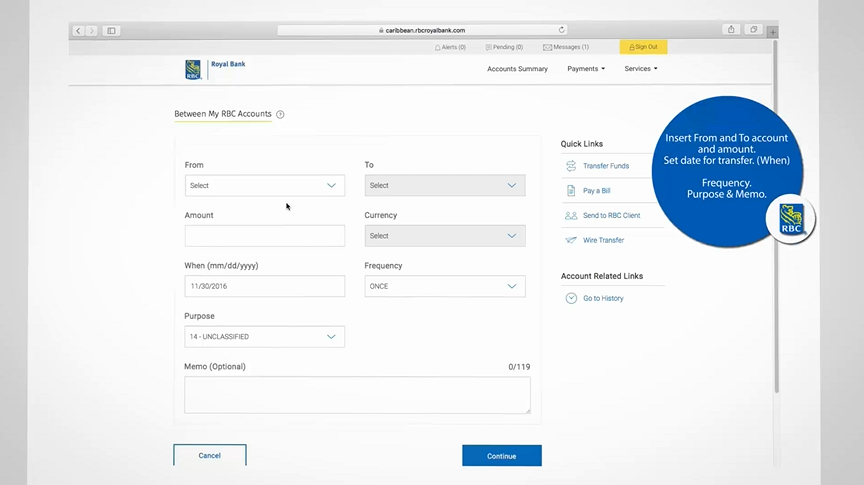Screen dimensions: 864x485
Task: Click the RBC Royal Bank logo
Action: pos(214,68)
